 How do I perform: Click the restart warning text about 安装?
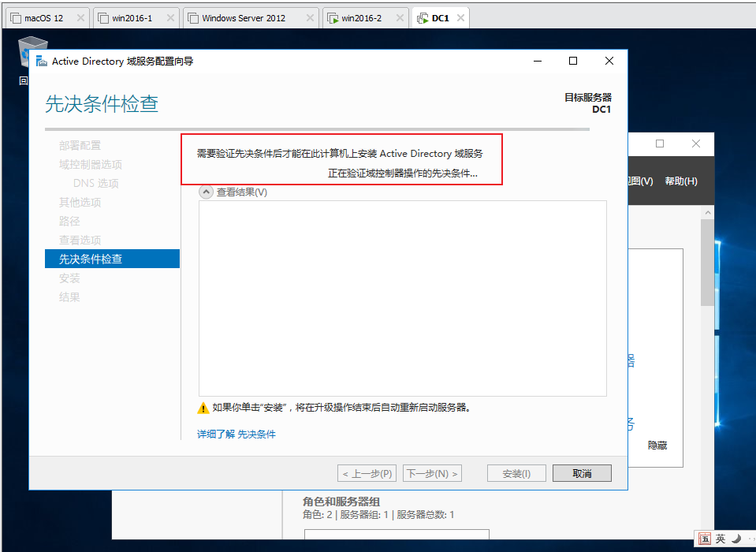tap(341, 408)
